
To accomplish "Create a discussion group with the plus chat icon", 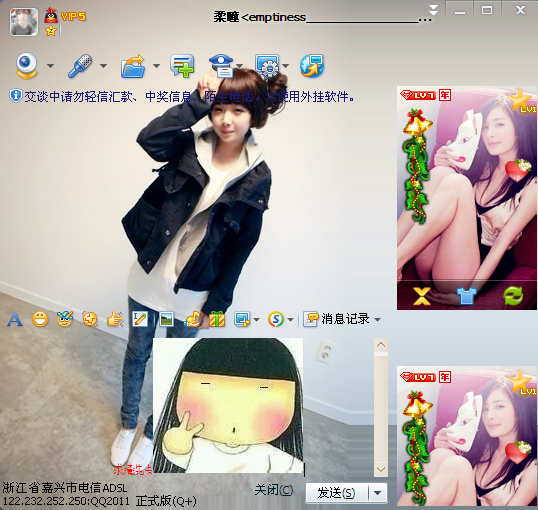I will (182, 66).
